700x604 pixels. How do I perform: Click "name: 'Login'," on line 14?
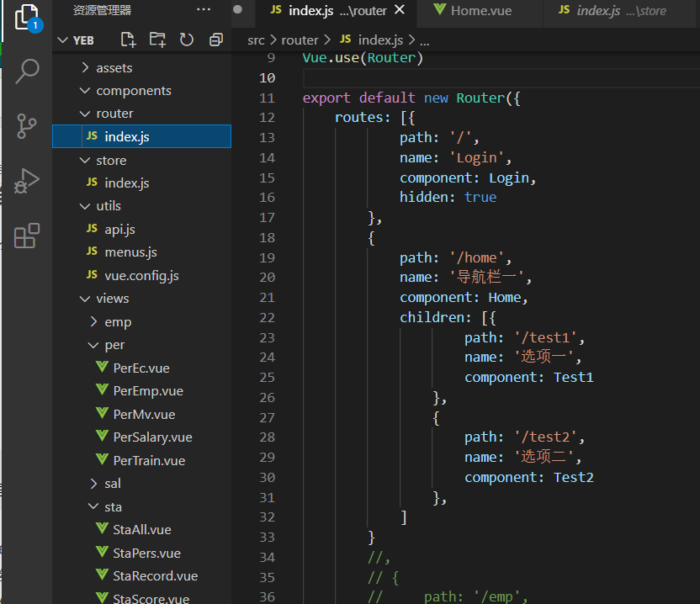click(x=455, y=157)
